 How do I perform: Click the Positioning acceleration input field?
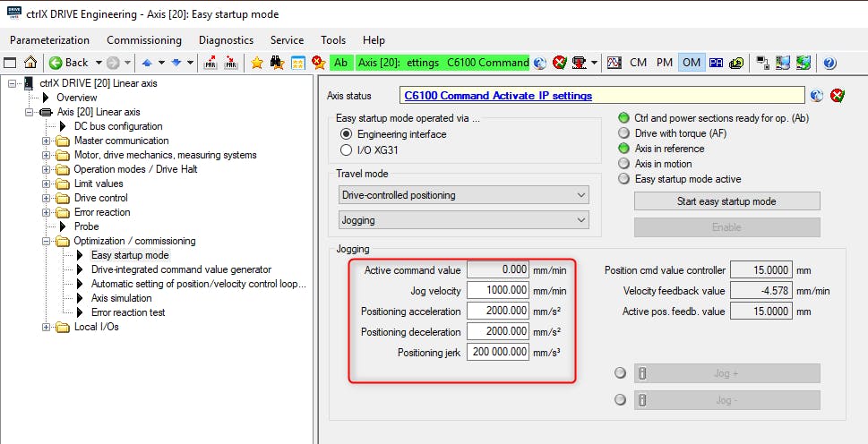(498, 311)
